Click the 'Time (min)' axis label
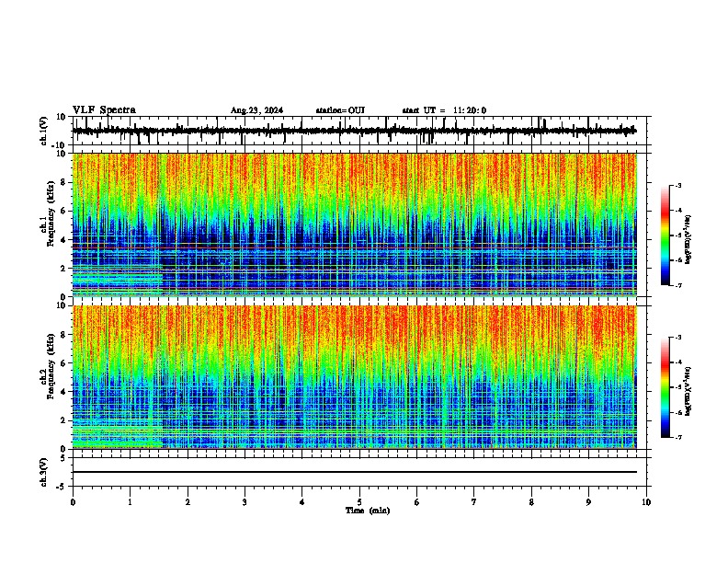Viewport: 728px width, 563px height. tap(368, 511)
